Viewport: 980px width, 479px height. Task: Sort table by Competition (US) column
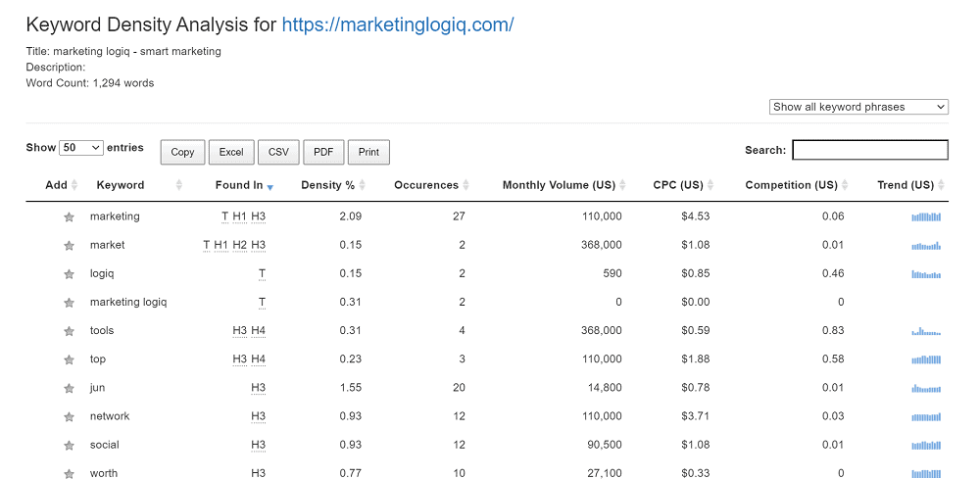tap(797, 185)
